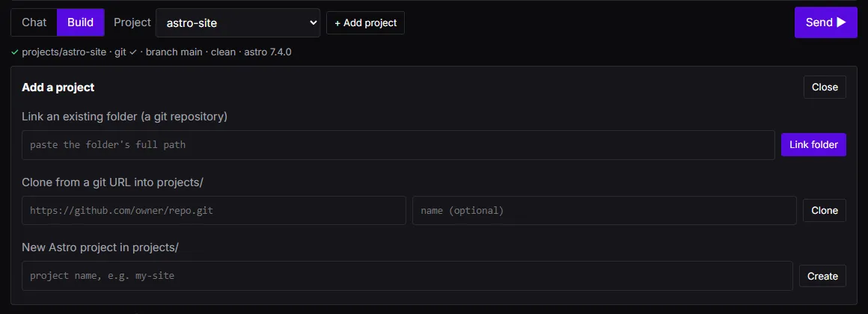Viewport: 868px width, 314px height.
Task: Click the green checkmark status icon
Action: coord(14,52)
